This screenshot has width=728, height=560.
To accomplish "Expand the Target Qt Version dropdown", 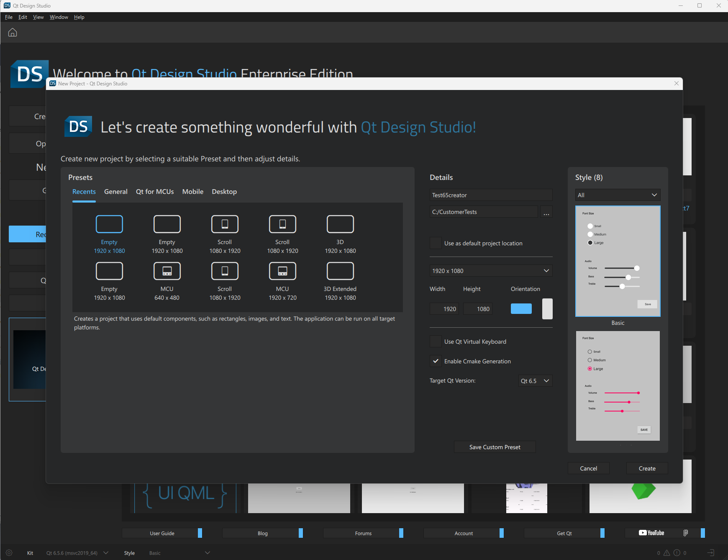I will [x=535, y=381].
